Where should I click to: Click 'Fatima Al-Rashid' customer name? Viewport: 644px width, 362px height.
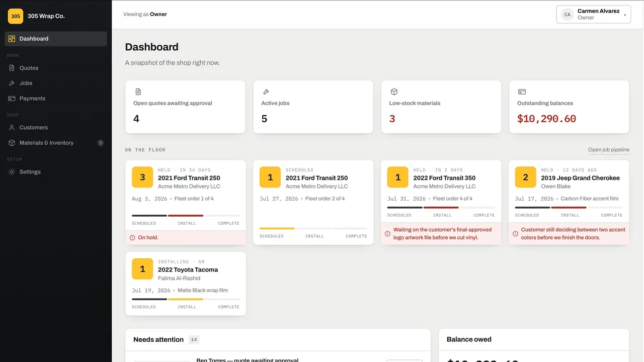point(179,278)
